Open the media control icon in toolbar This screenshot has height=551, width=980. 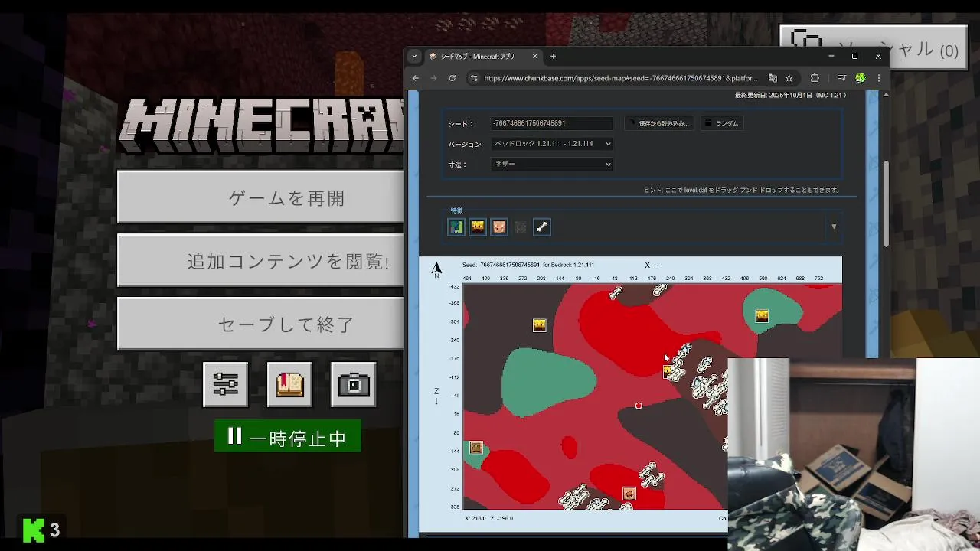[842, 78]
